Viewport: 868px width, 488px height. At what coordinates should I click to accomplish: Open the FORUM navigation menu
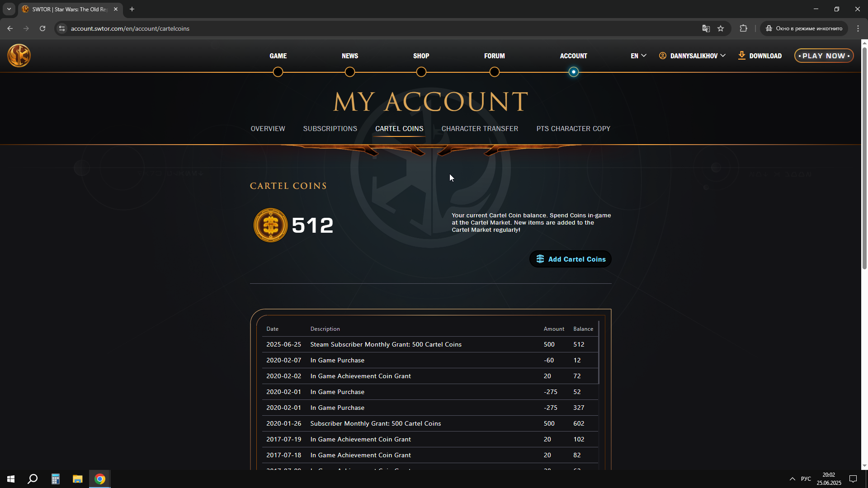point(495,56)
